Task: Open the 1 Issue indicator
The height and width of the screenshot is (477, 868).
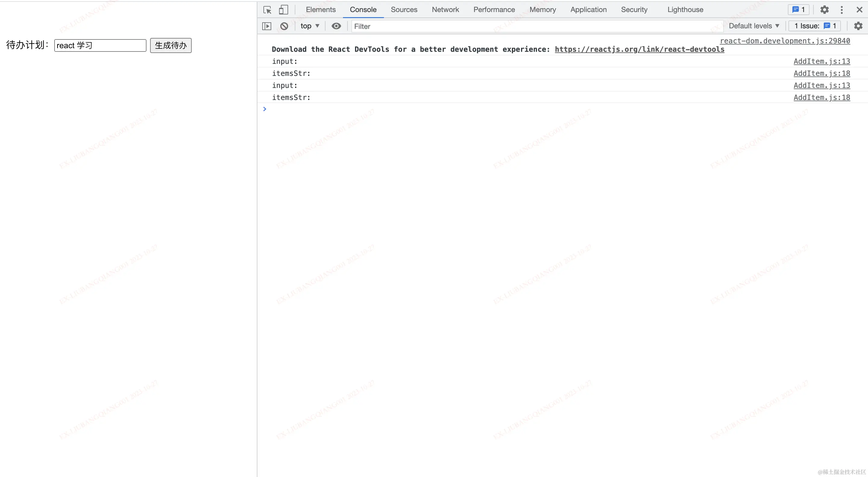Action: (814, 26)
